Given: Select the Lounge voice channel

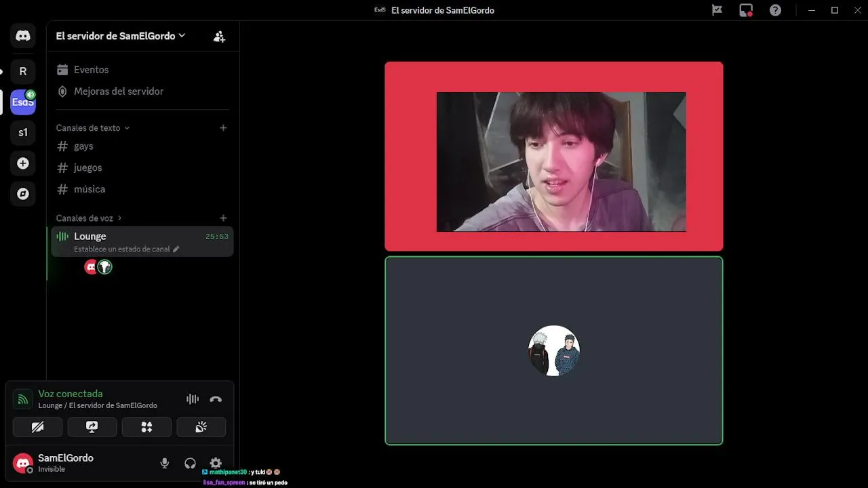Looking at the screenshot, I should coord(141,241).
